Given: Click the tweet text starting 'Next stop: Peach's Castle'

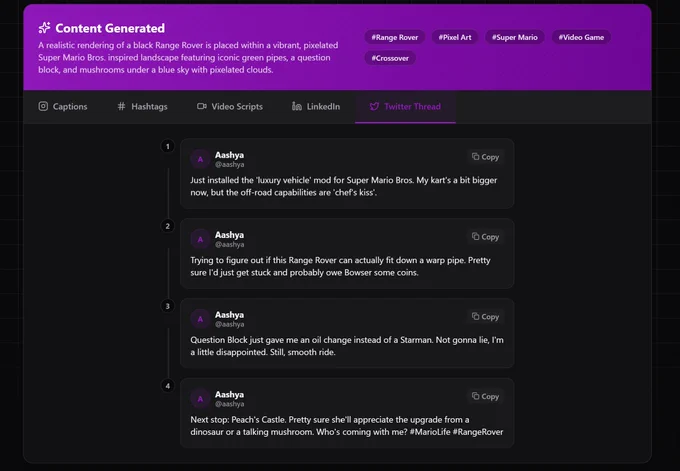Looking at the screenshot, I should [x=347, y=426].
